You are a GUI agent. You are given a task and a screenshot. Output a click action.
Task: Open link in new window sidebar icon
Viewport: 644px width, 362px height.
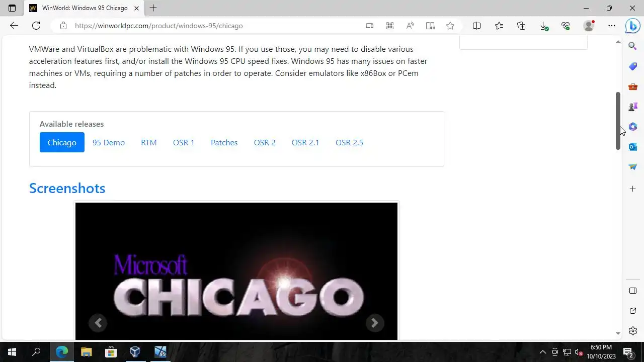click(x=633, y=311)
